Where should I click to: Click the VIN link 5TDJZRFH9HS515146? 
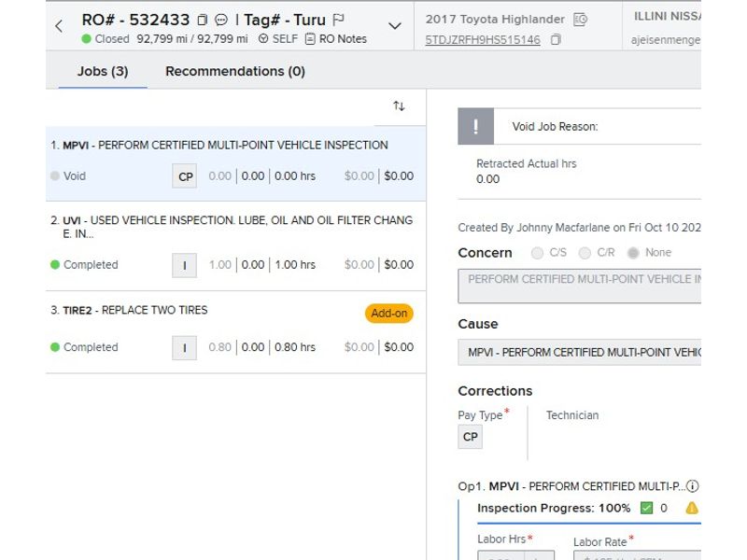click(x=483, y=40)
